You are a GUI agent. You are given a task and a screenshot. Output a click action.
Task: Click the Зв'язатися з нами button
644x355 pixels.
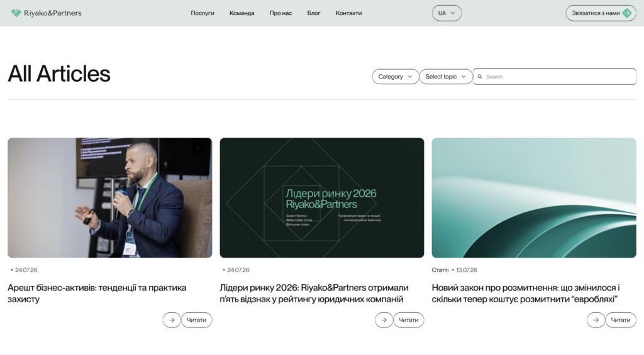tap(601, 13)
